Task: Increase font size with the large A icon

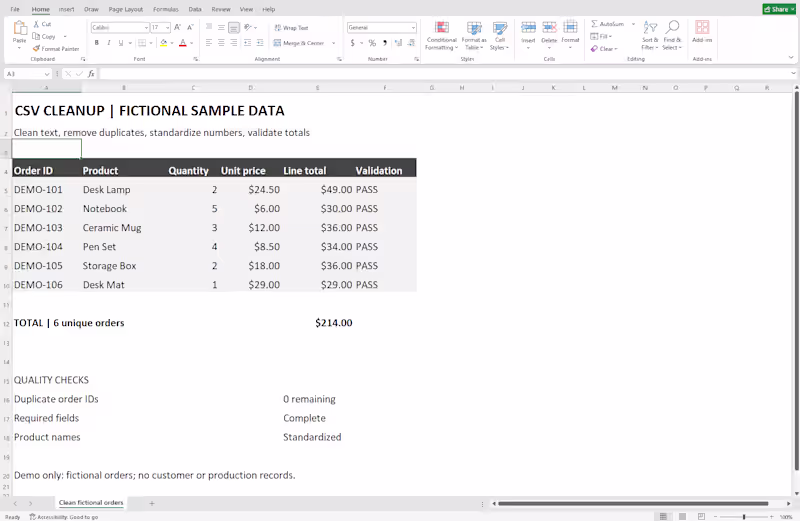Action: coord(177,28)
